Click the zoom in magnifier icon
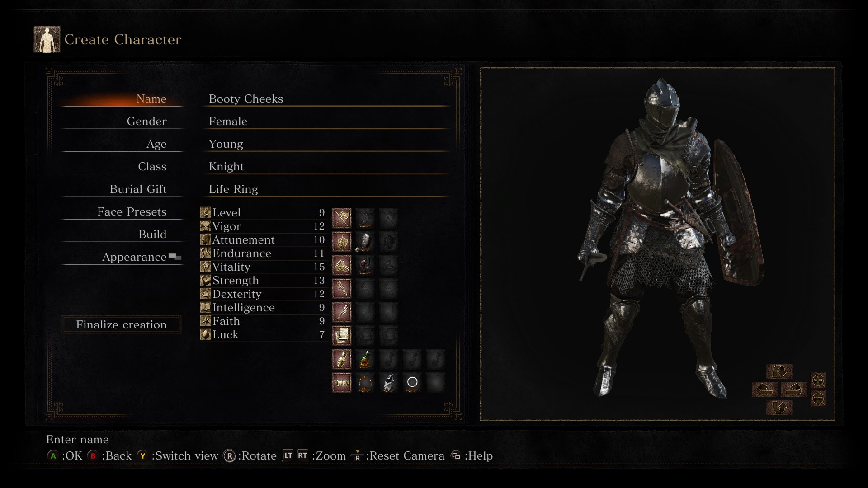 [818, 381]
